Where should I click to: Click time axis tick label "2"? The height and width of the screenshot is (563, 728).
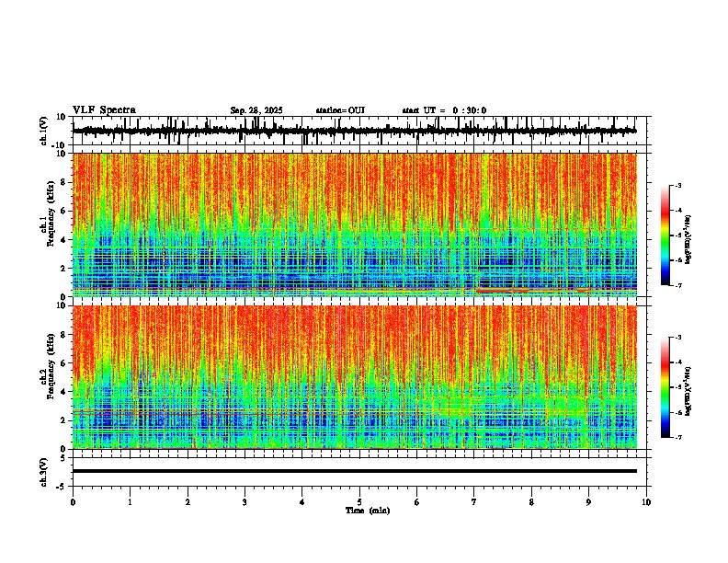tap(188, 502)
